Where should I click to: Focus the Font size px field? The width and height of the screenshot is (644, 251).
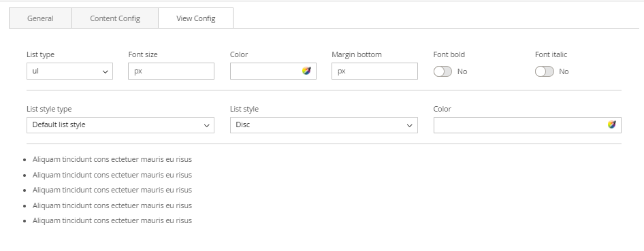(172, 71)
